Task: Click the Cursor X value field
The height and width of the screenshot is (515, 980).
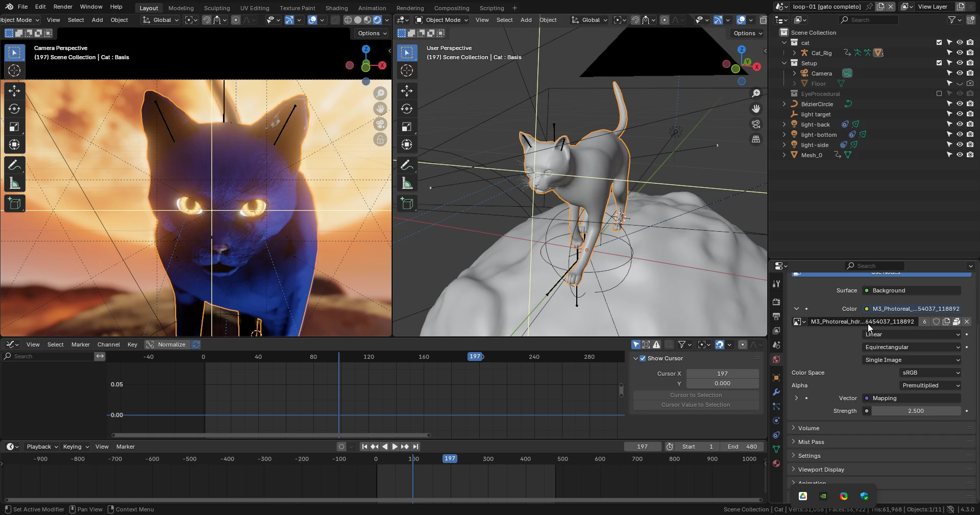Action: 722,374
